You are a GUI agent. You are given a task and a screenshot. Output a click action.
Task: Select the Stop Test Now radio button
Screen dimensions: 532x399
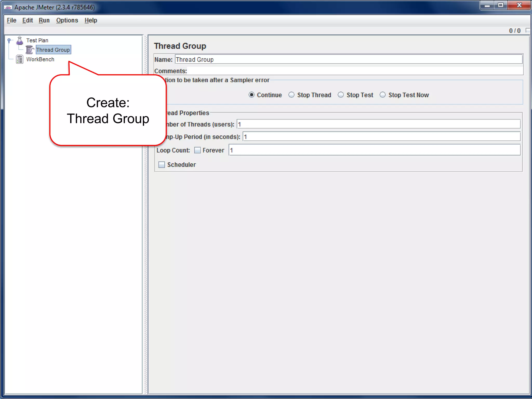(x=383, y=95)
